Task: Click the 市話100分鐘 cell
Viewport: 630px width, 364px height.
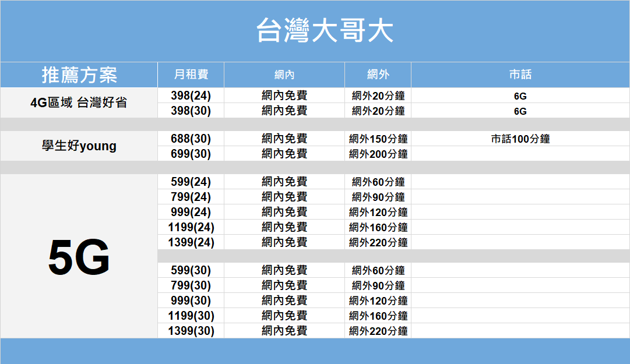Action: tap(520, 139)
